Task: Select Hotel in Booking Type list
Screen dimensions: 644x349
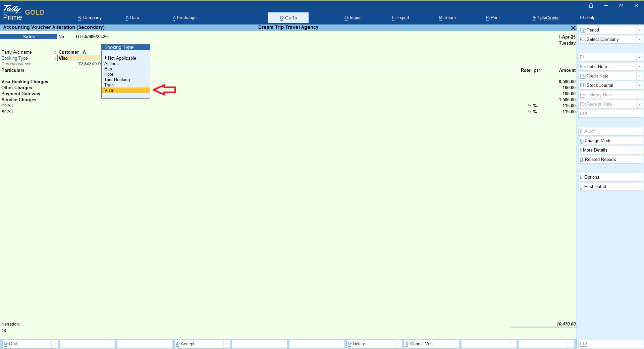Action: pos(109,74)
